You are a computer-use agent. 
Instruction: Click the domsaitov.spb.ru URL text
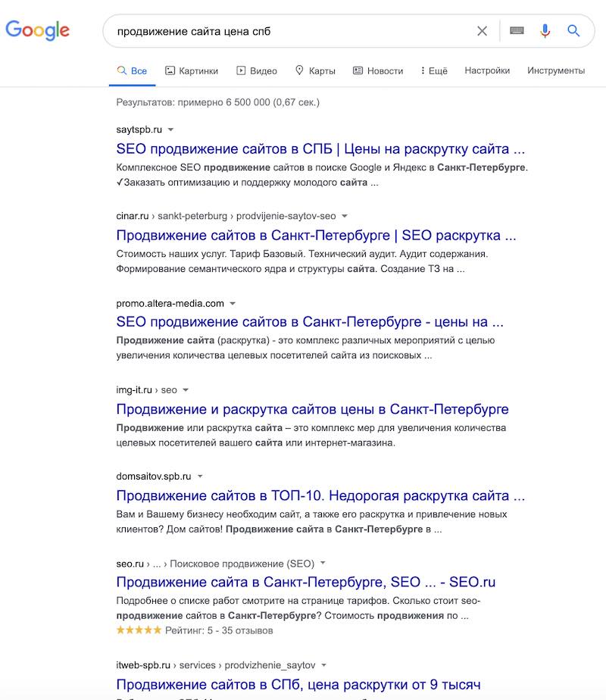(x=154, y=477)
